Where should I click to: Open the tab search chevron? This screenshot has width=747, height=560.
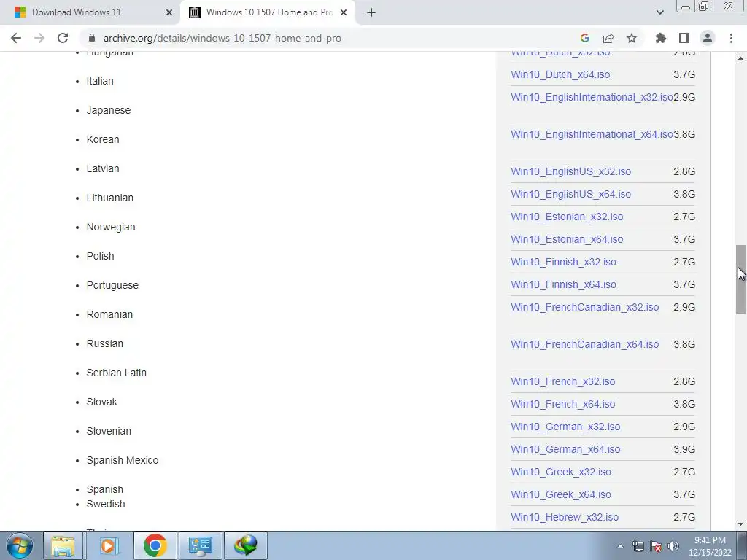point(659,12)
